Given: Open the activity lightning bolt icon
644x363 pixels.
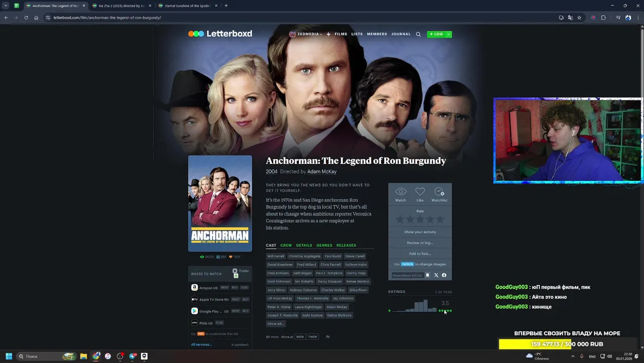Looking at the screenshot, I should 328,34.
